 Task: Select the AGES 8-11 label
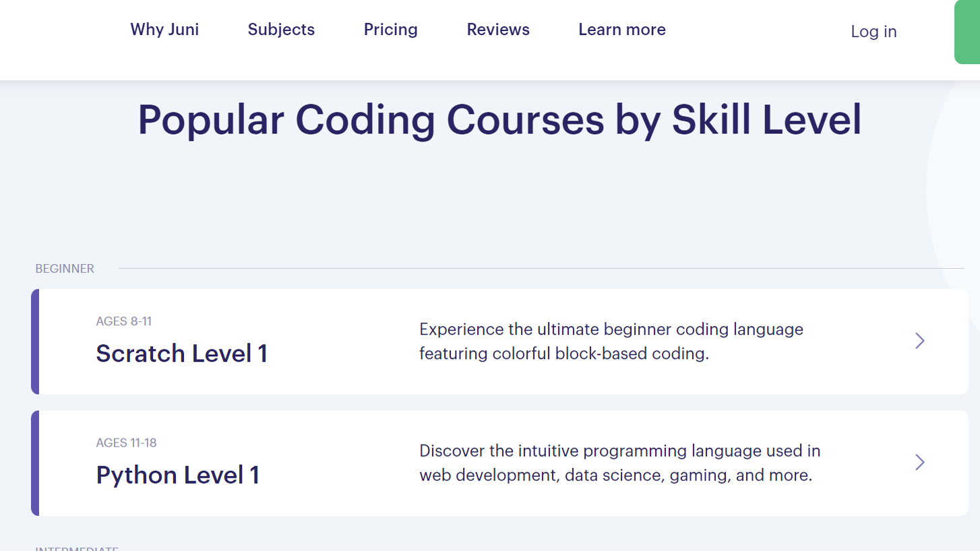pos(123,321)
